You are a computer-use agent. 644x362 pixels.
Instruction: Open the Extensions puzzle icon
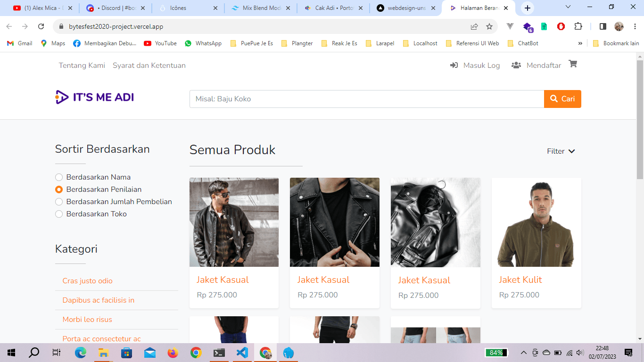[578, 26]
